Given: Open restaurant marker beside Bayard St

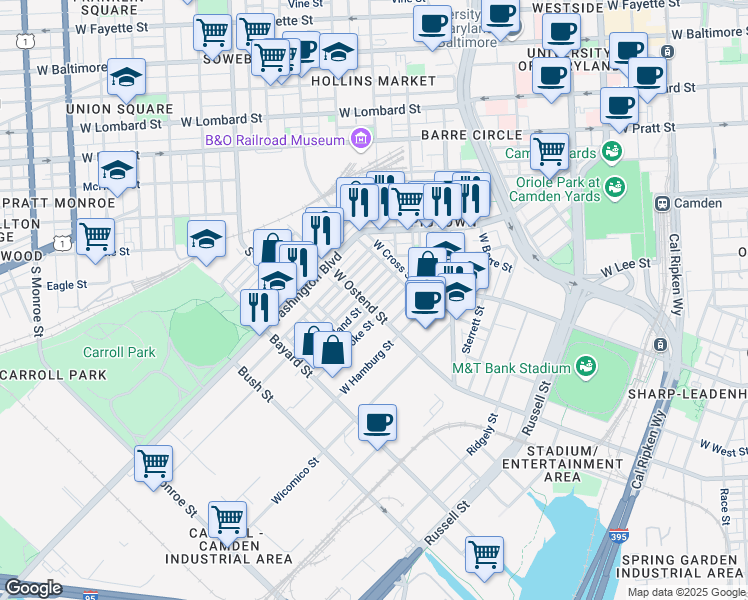Looking at the screenshot, I should [259, 310].
